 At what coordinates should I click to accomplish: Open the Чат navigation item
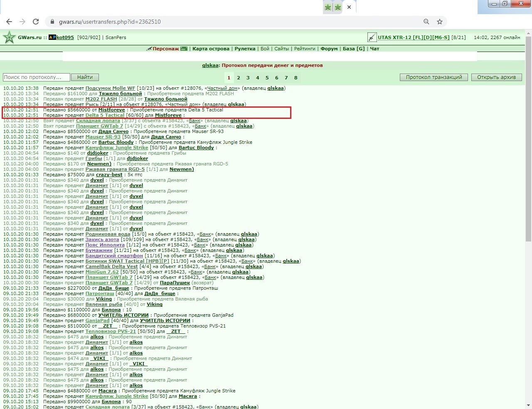[374, 49]
